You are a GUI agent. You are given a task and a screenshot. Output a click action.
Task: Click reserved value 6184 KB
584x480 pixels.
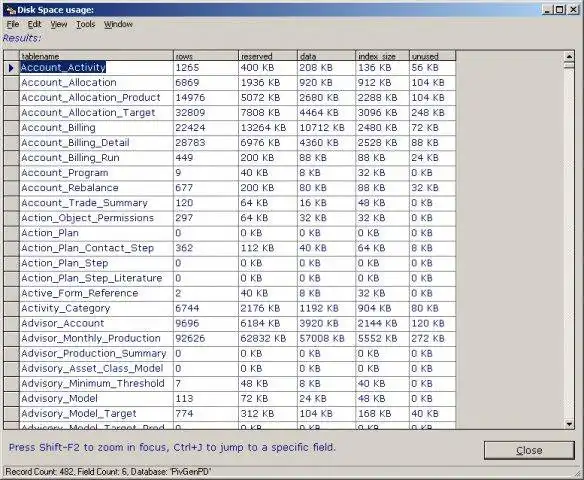point(260,323)
